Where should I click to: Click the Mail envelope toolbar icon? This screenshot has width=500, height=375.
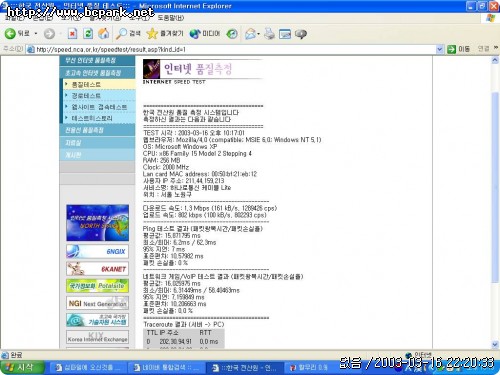click(250, 34)
